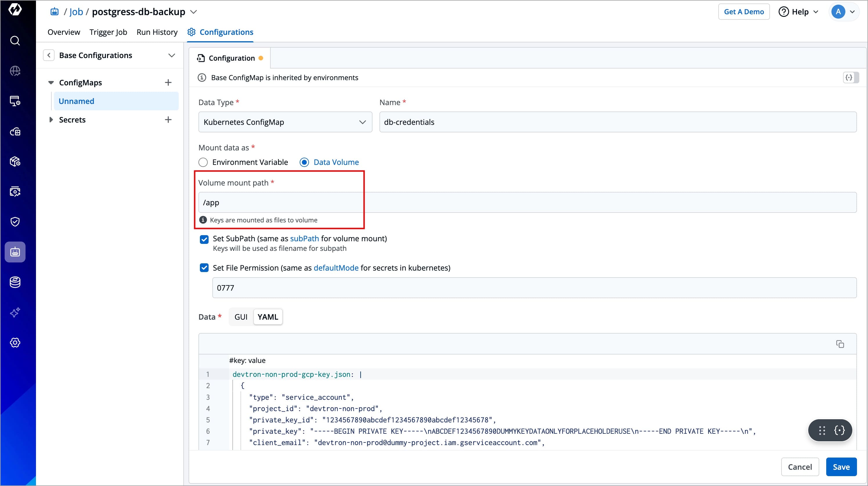Open the Jobs icon in sidebar
The height and width of the screenshot is (486, 868).
[15, 252]
